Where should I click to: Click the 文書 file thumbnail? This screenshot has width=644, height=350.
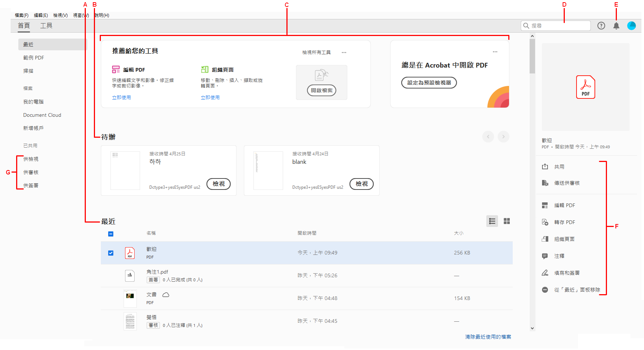130,299
